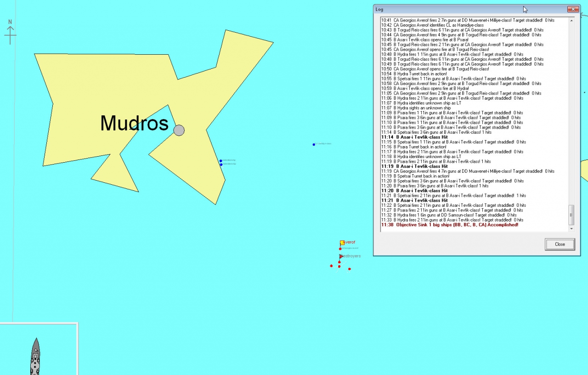Click the Mudros port gray circle marker

[x=179, y=131]
